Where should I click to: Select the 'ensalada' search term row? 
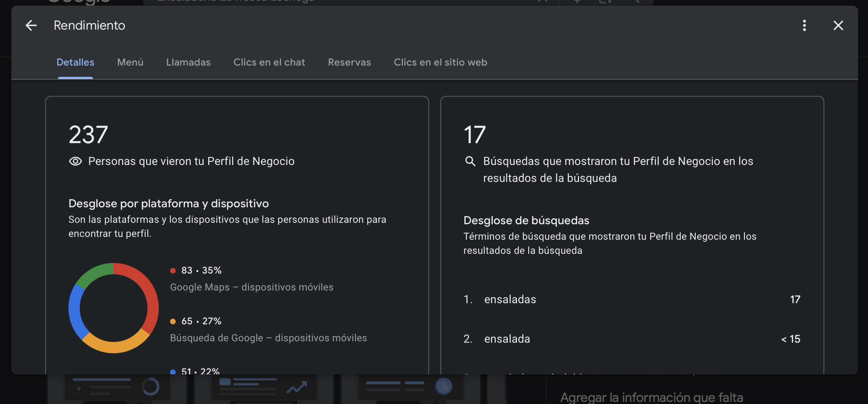coord(632,339)
